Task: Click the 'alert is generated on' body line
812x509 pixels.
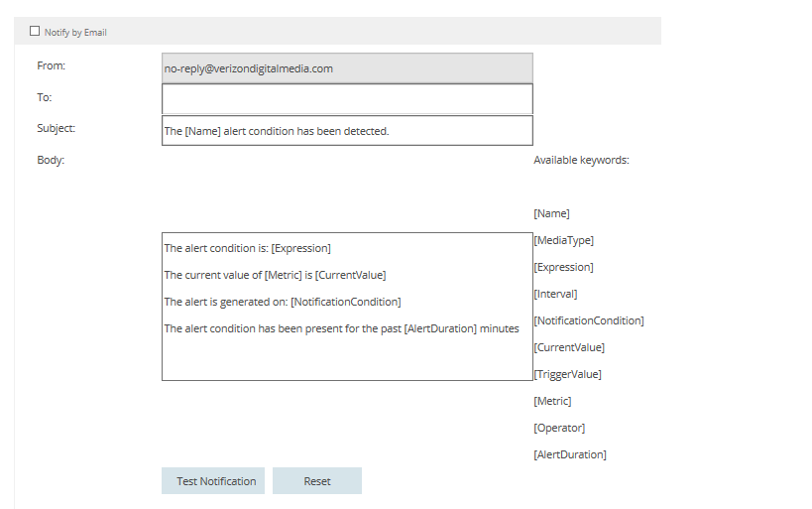Action: pyautogui.click(x=283, y=302)
